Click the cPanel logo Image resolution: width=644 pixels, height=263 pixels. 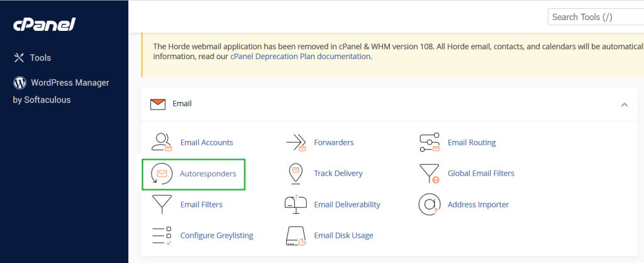click(x=44, y=25)
